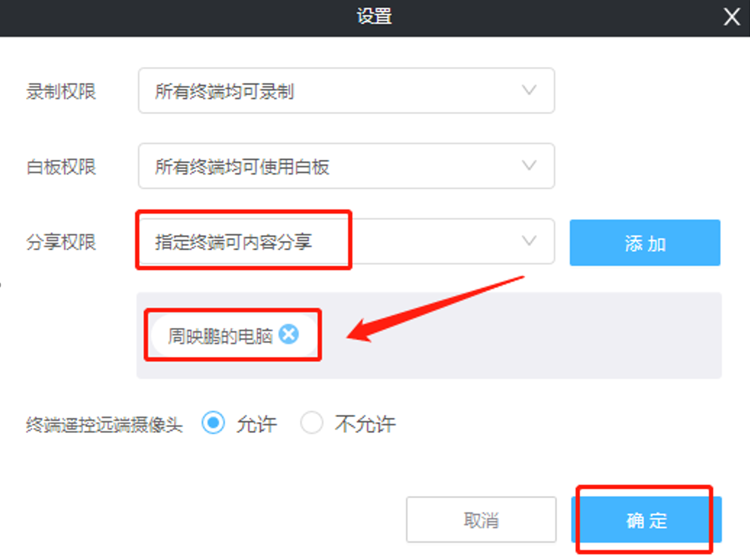Select the 周映鹏的电脑 terminal tag
Screen dimensions: 750x560
(x=220, y=336)
